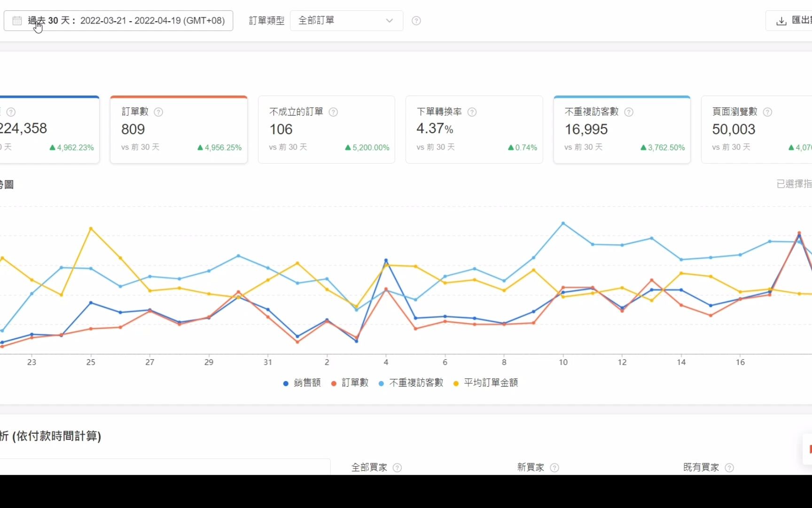The height and width of the screenshot is (508, 812).
Task: Click the 3,762.50% growth value
Action: point(663,148)
